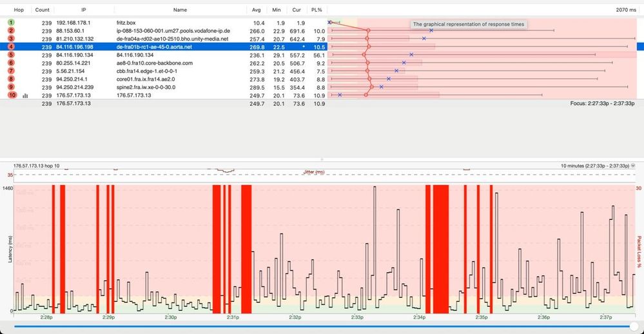Click the red hop 3 circle icon

(x=11, y=39)
